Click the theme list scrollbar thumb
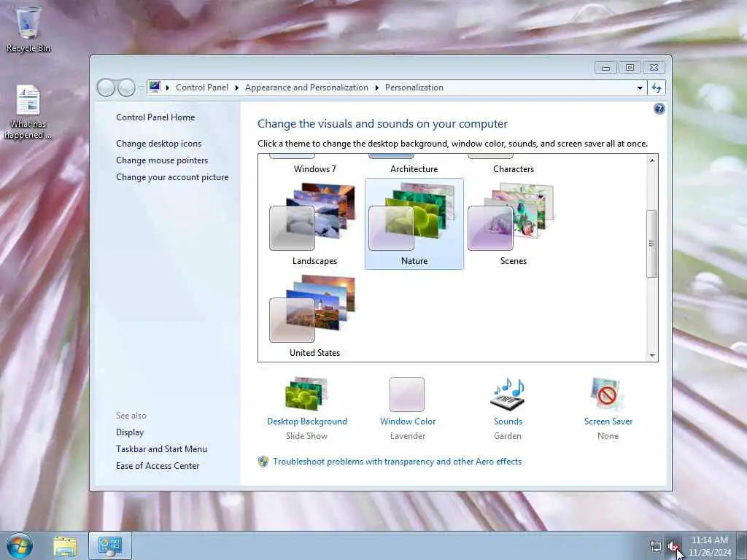 point(651,244)
